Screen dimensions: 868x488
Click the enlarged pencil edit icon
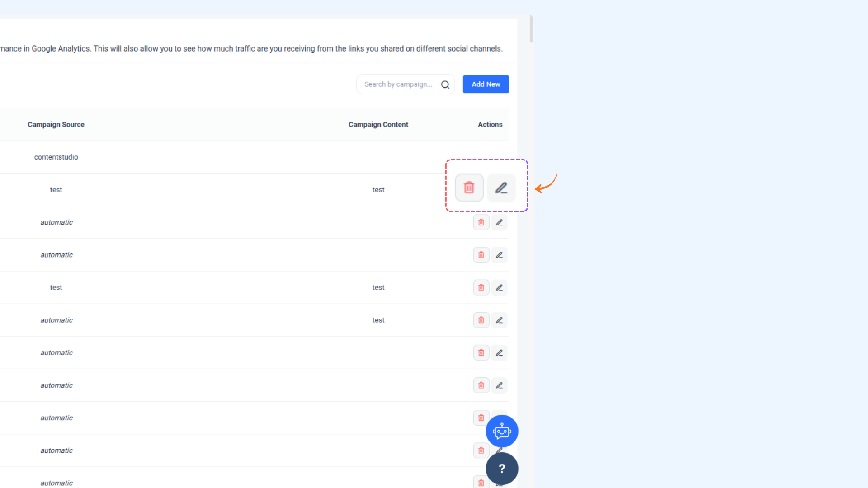[501, 188]
